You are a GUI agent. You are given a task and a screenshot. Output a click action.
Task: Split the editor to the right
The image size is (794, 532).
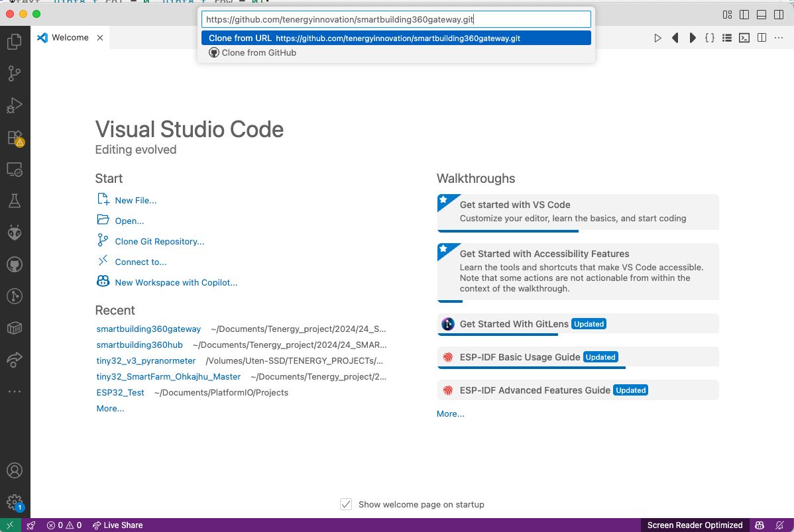[x=762, y=38]
